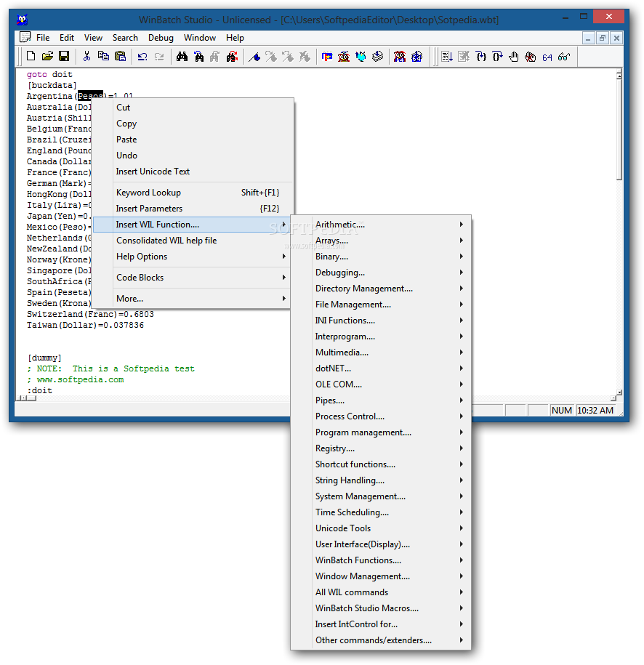This screenshot has width=644, height=665.
Task: Click the blue 64 toolbar icon
Action: pyautogui.click(x=547, y=57)
